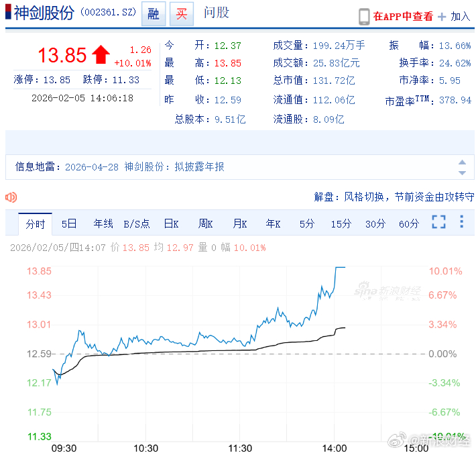This screenshot has height=453, width=476.
Task: Click the 总市值 value 131.72亿
Action: (x=334, y=81)
